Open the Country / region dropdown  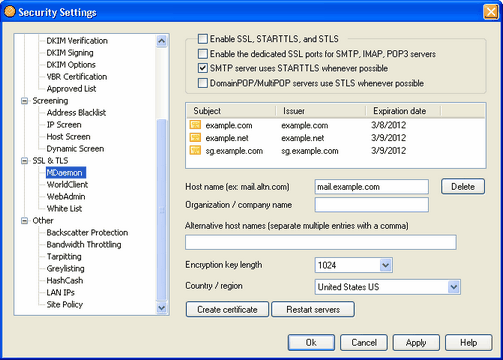point(454,287)
